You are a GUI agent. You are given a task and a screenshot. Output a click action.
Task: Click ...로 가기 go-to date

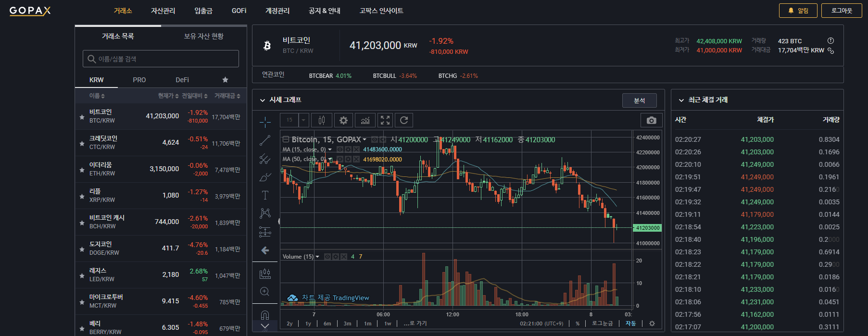415,324
